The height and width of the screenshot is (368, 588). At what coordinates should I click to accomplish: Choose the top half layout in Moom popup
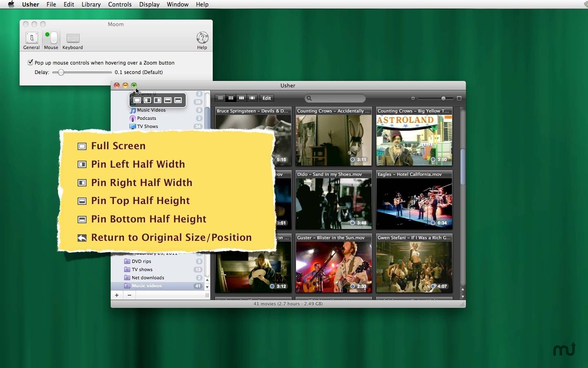click(168, 100)
